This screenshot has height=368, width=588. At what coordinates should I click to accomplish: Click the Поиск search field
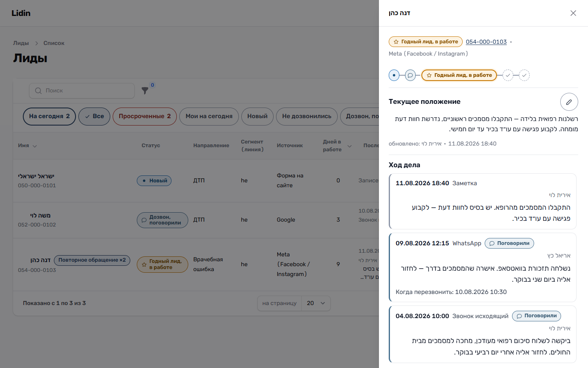(x=82, y=91)
